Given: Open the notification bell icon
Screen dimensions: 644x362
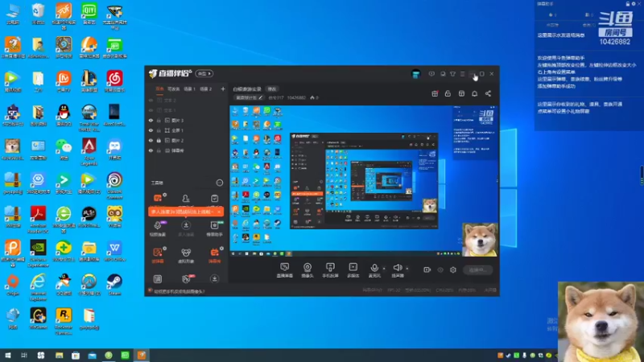Looking at the screenshot, I should [x=474, y=93].
